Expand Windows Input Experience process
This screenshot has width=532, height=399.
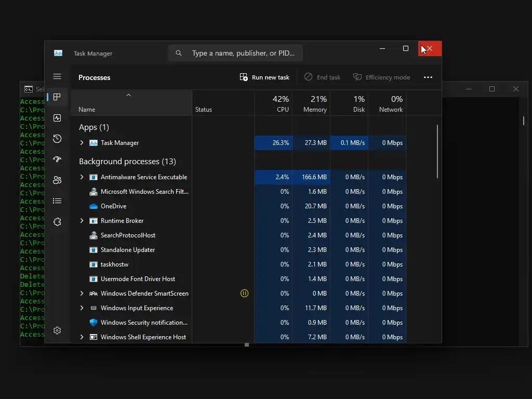(x=82, y=308)
